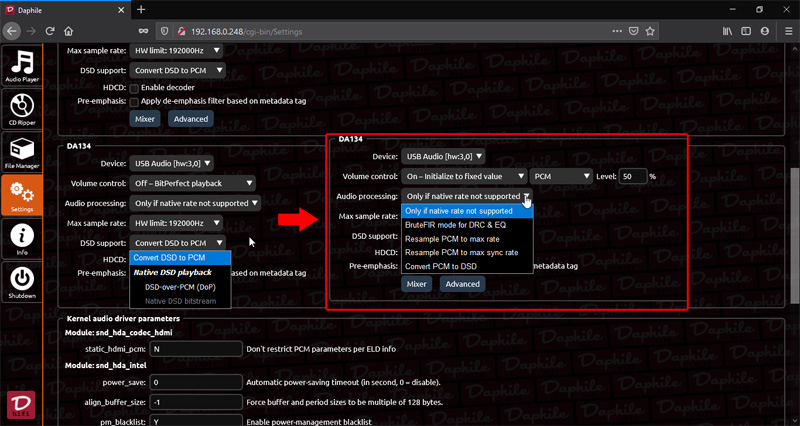Open the PCM dropdown beside Level
The height and width of the screenshot is (426, 800).
tap(561, 177)
